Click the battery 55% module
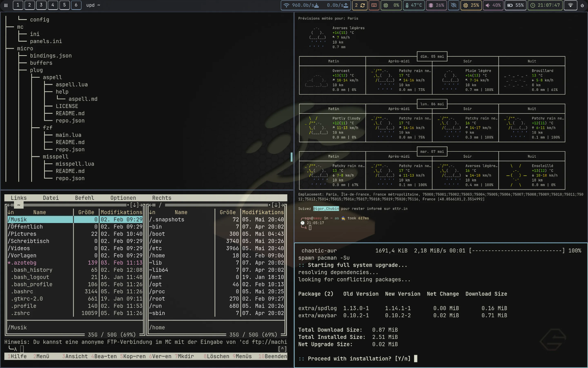The height and width of the screenshot is (368, 588). pos(516,5)
